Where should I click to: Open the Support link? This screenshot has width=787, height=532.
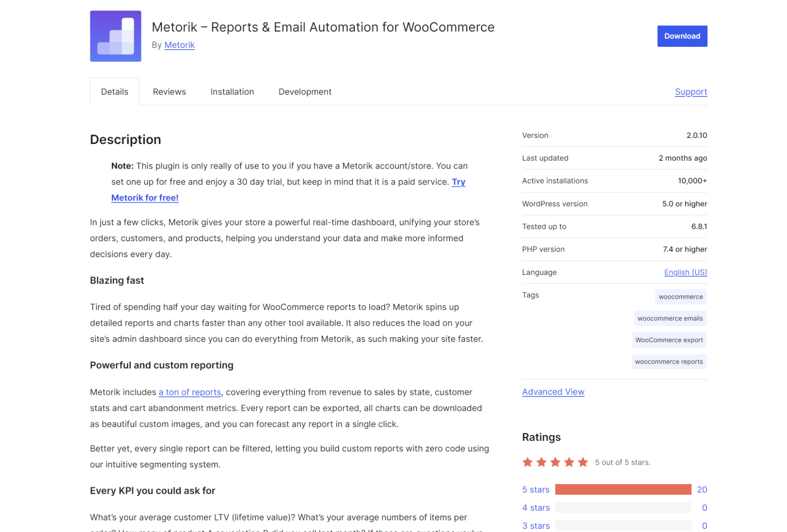click(691, 92)
